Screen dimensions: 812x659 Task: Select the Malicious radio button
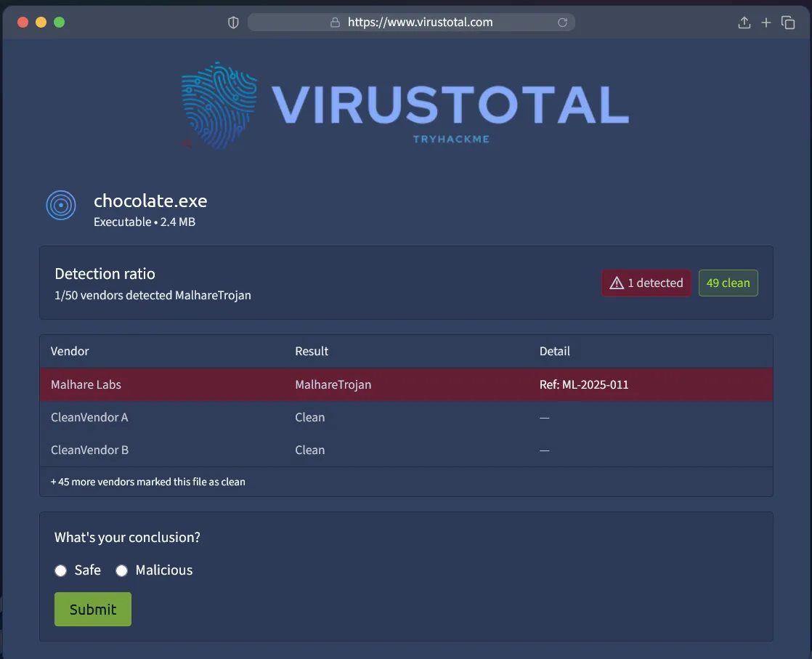point(122,570)
